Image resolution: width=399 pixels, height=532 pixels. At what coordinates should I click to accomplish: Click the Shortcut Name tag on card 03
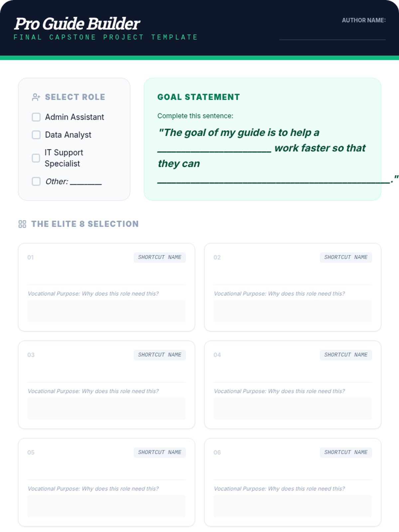160,355
